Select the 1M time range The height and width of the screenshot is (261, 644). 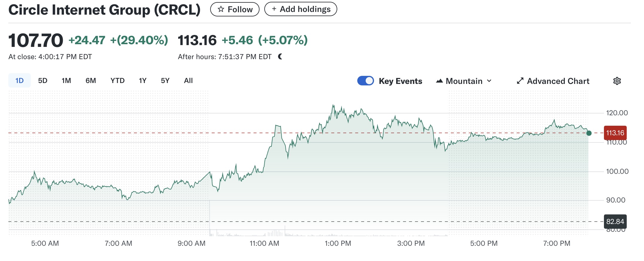click(66, 81)
